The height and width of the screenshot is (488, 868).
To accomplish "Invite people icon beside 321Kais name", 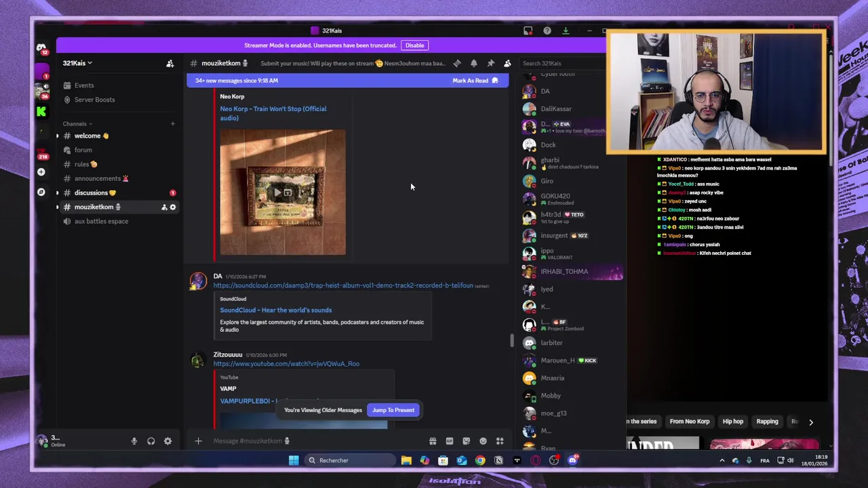I will pyautogui.click(x=170, y=63).
